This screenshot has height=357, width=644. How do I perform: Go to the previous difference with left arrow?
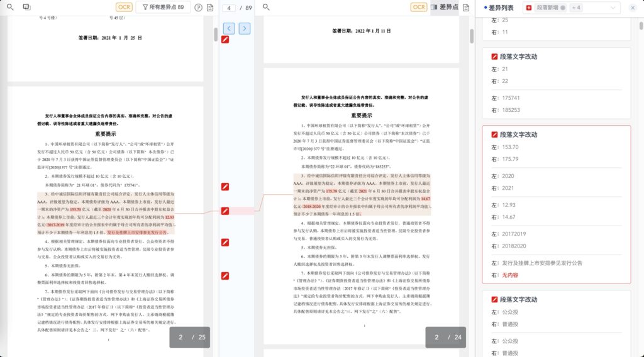[x=229, y=28]
